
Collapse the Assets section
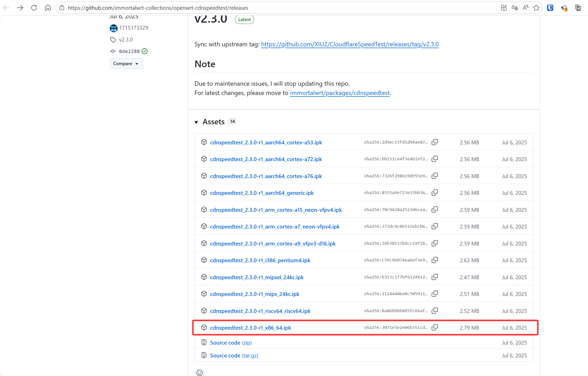pos(197,122)
